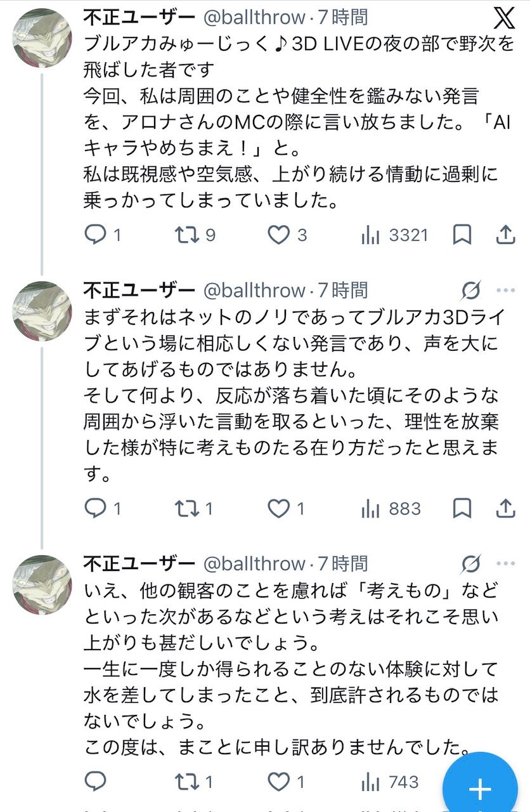The width and height of the screenshot is (530, 812).
Task: View analytics showing 3321 views
Action: [x=394, y=235]
